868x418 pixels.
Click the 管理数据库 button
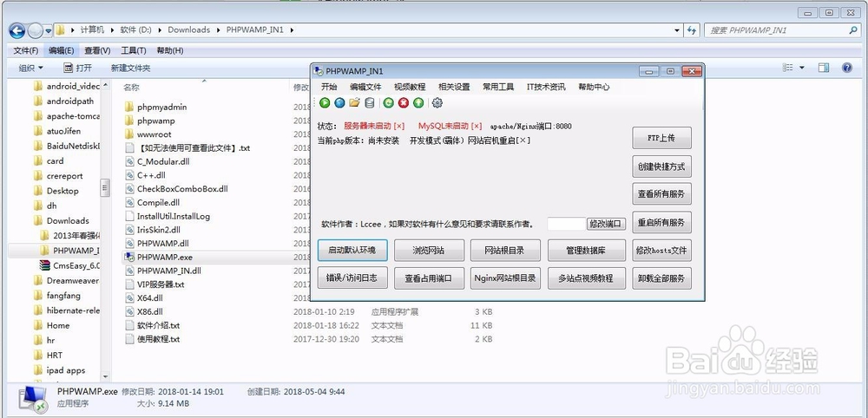click(587, 251)
